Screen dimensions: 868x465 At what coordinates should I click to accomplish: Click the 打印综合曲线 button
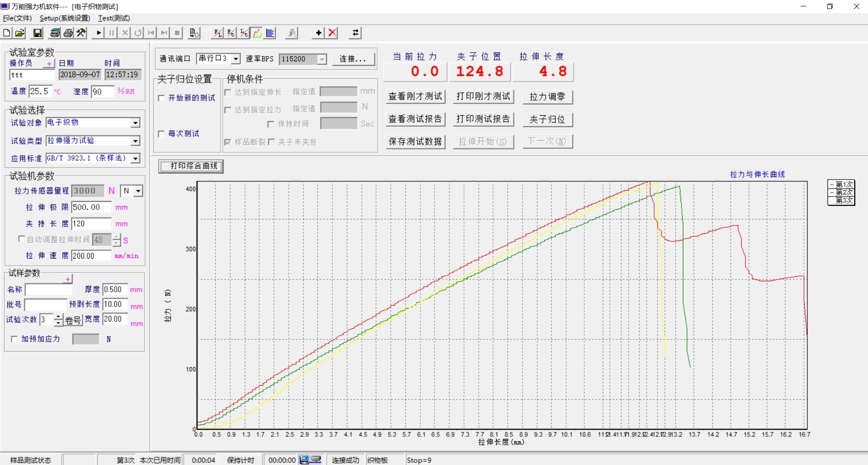pos(191,166)
